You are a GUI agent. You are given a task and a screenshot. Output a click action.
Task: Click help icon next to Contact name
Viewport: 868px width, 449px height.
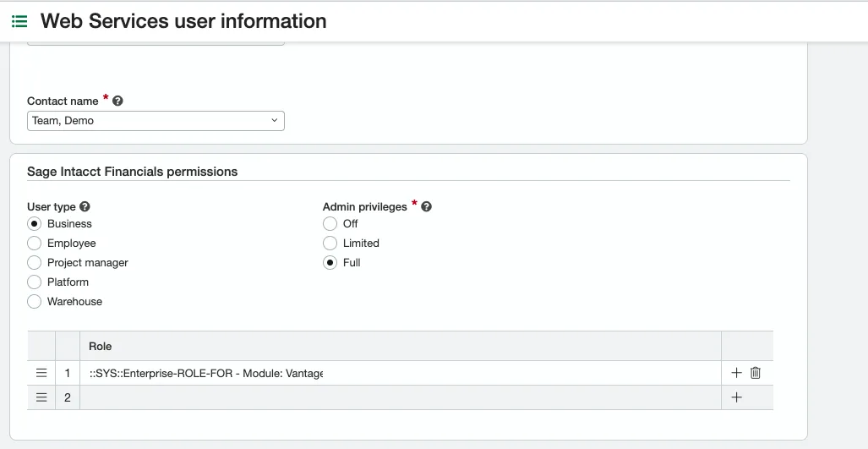coord(117,101)
